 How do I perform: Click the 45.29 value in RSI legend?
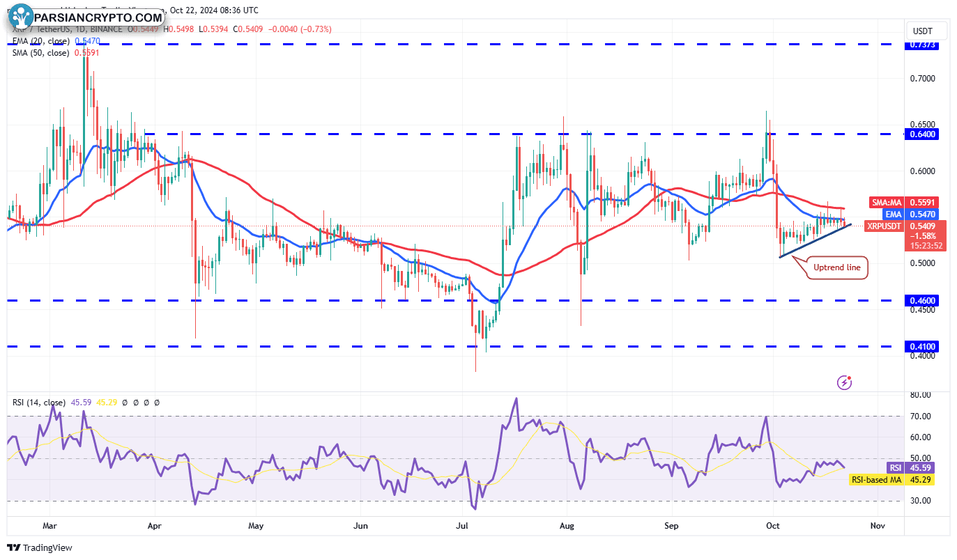[x=106, y=403]
